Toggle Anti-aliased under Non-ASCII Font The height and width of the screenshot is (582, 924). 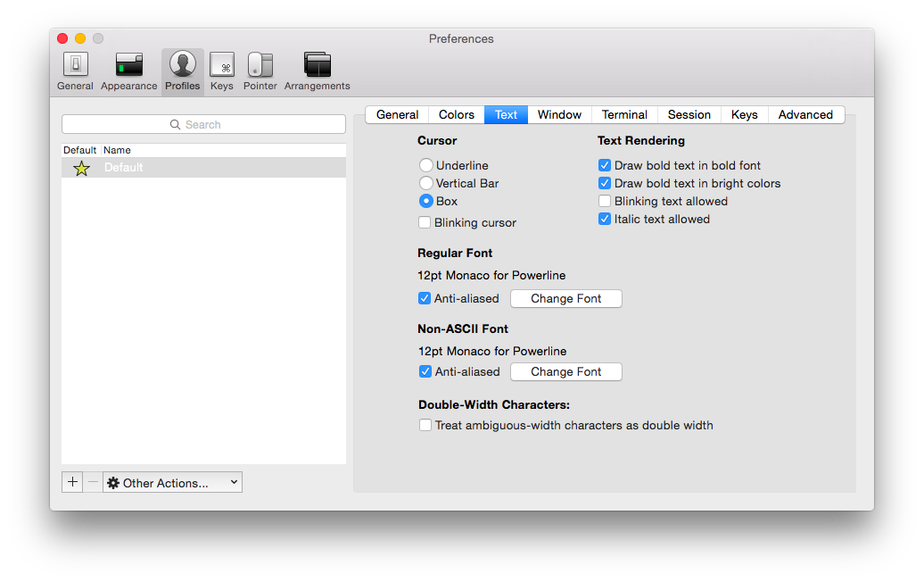(x=425, y=371)
